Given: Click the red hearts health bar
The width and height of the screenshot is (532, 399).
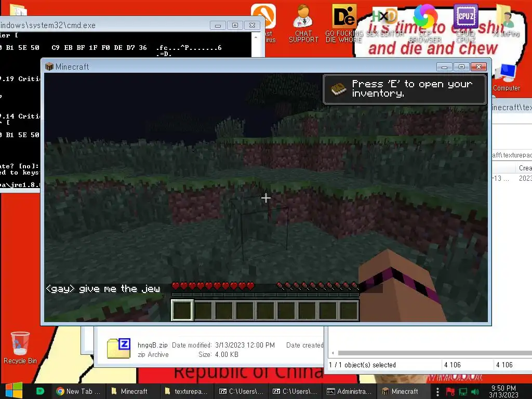Looking at the screenshot, I should [212, 286].
